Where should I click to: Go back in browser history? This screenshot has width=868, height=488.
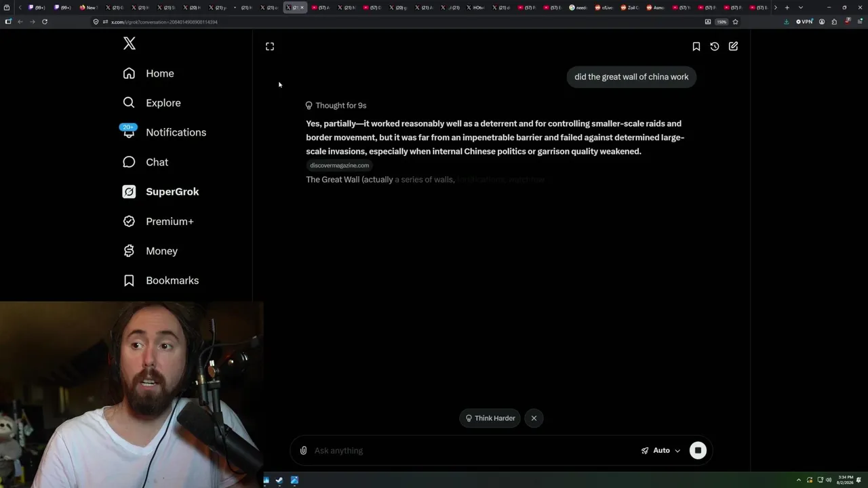[20, 22]
